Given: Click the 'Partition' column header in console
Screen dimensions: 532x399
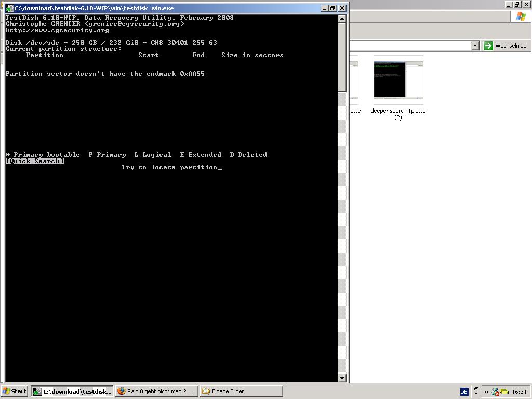Looking at the screenshot, I should pos(45,55).
